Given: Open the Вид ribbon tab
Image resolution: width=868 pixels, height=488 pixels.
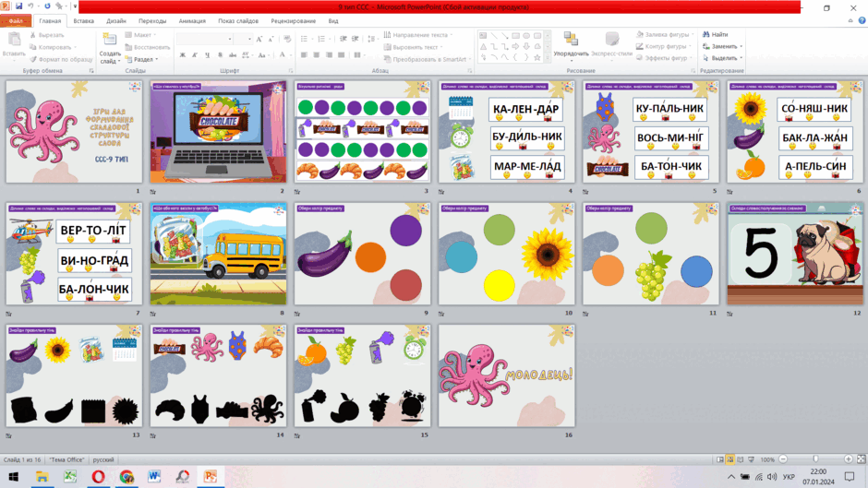Looking at the screenshot, I should [x=333, y=21].
